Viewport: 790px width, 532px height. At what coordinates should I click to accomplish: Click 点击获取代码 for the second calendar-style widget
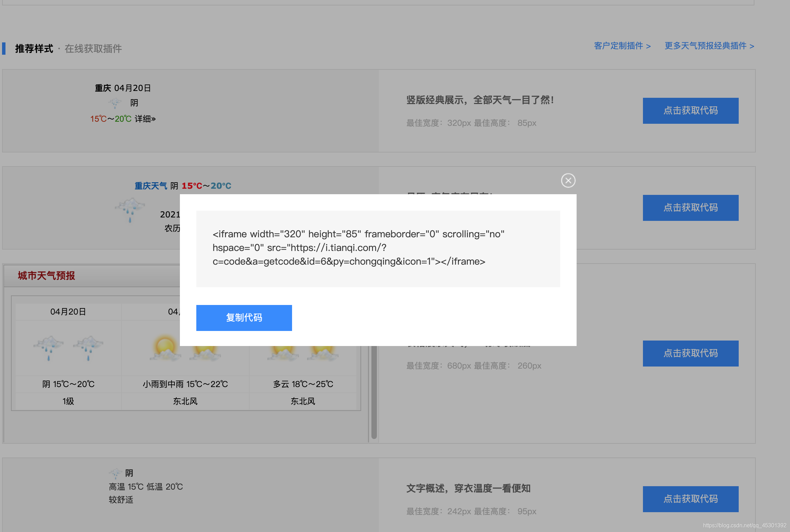690,208
